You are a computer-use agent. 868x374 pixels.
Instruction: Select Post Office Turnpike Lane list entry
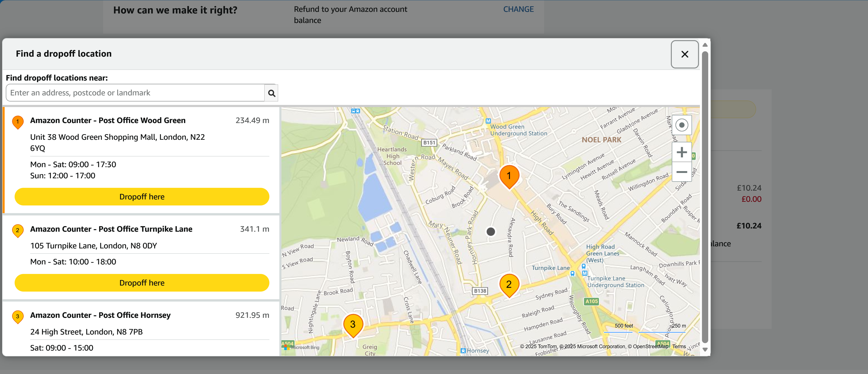(x=111, y=229)
